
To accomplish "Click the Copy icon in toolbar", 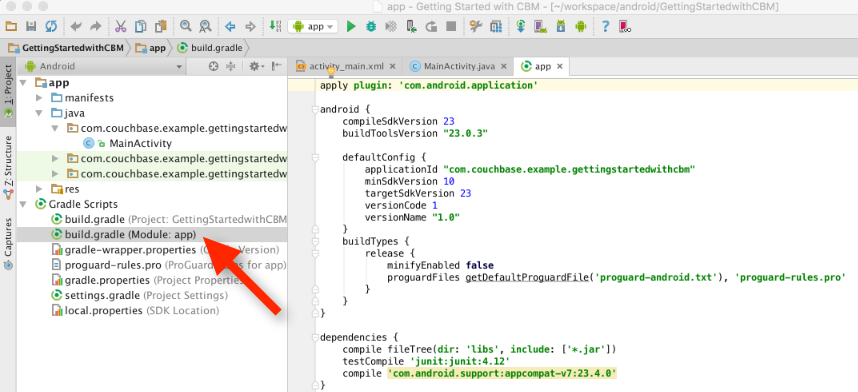I will (x=141, y=26).
